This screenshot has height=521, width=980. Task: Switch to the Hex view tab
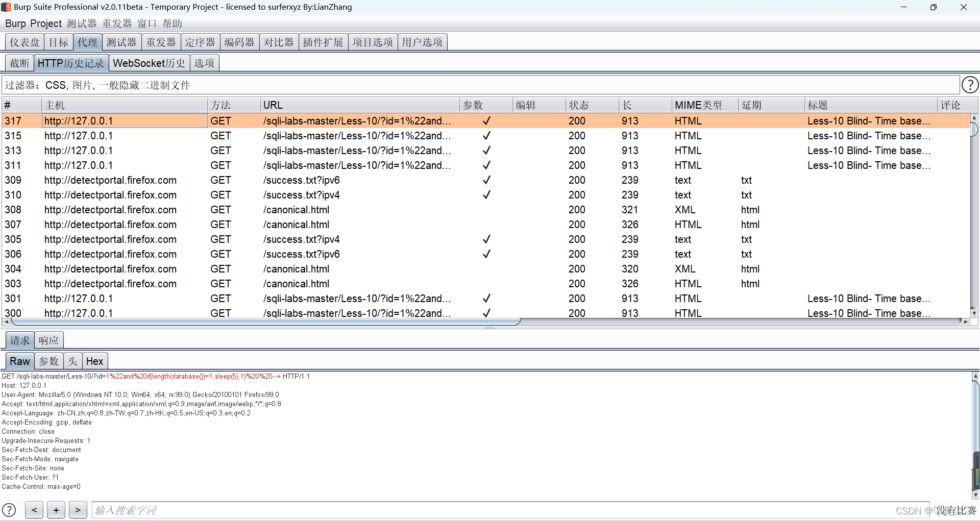95,361
